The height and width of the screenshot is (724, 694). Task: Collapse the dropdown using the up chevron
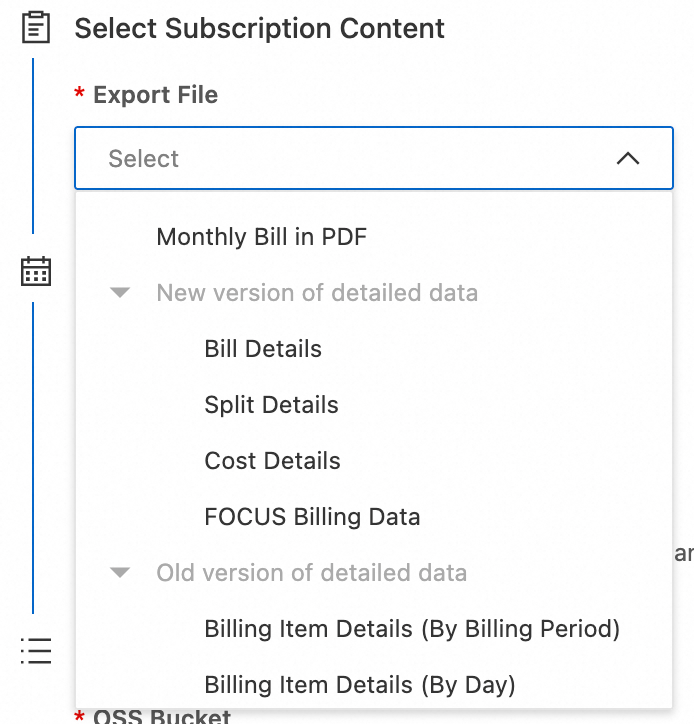(x=627, y=158)
